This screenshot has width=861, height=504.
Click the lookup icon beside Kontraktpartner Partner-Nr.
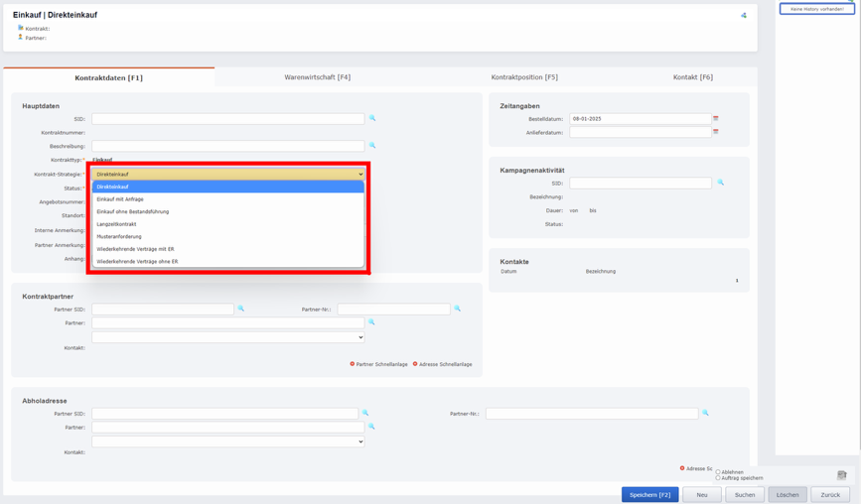click(458, 309)
